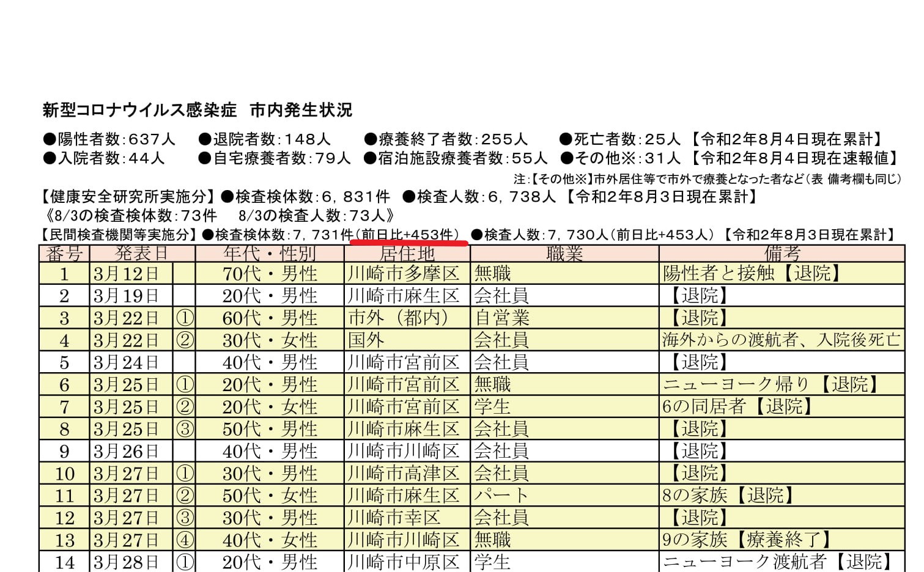924x572 pixels.
Task: Click the cell 60代・男性
Action: point(270,318)
